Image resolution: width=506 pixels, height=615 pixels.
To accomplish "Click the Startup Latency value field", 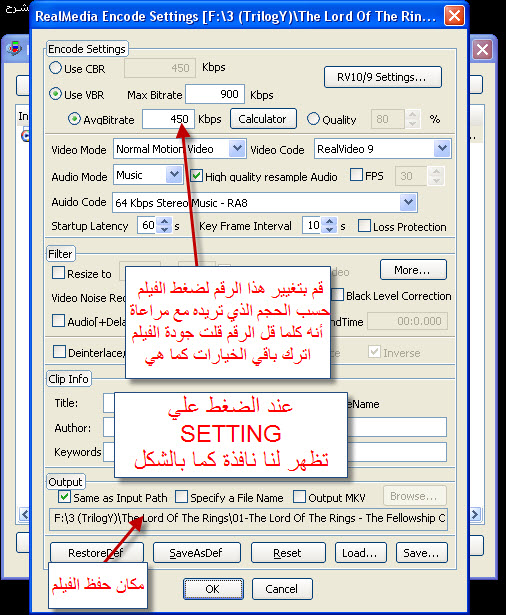I will tap(148, 226).
